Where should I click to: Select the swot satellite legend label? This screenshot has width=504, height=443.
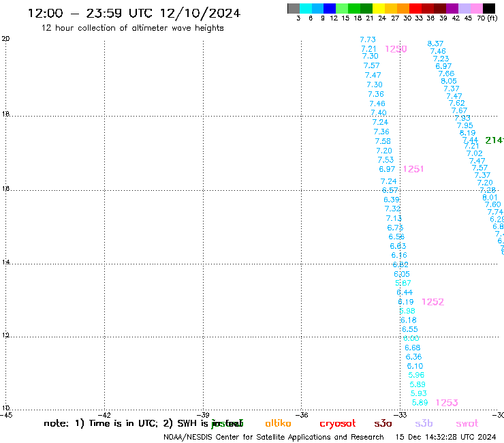click(467, 424)
